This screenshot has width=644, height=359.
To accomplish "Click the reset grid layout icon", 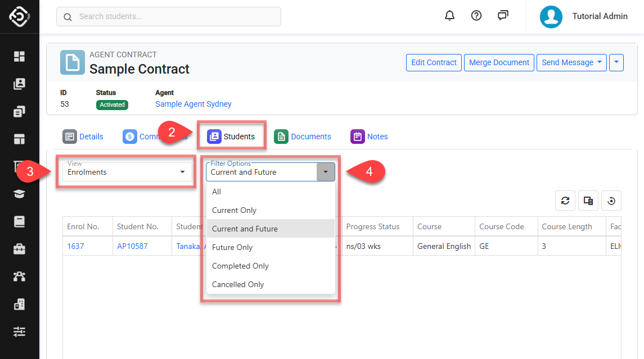I will pyautogui.click(x=611, y=201).
